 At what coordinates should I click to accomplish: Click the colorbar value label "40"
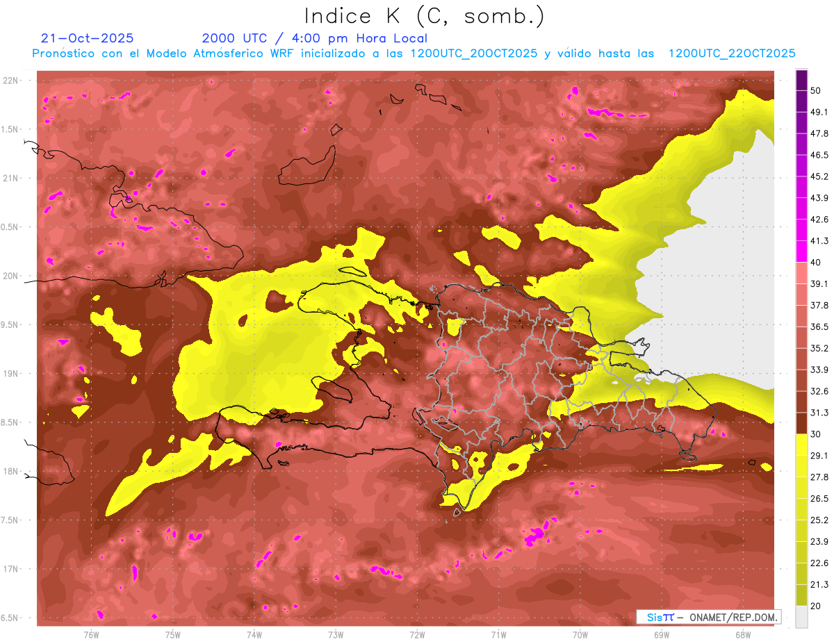coord(816,263)
